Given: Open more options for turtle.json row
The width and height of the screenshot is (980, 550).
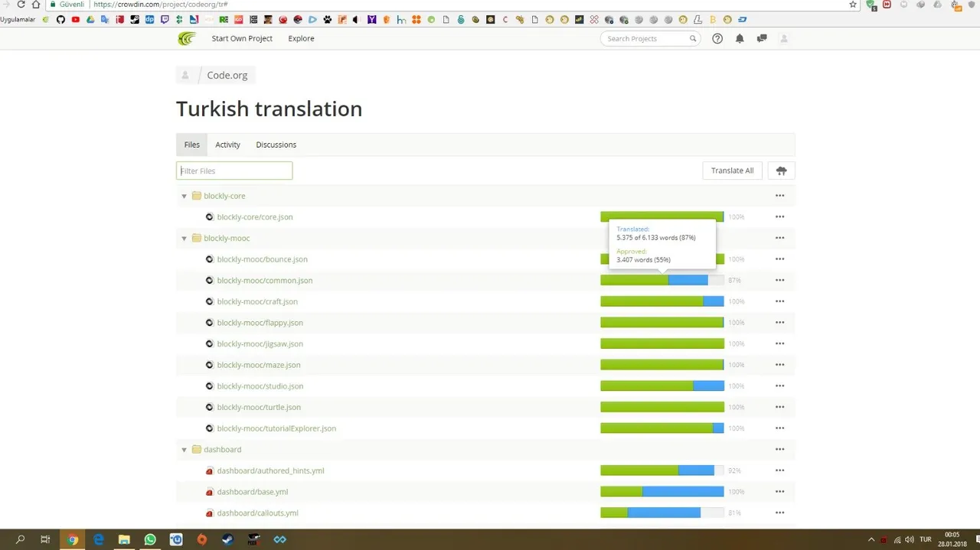Looking at the screenshot, I should click(x=779, y=407).
